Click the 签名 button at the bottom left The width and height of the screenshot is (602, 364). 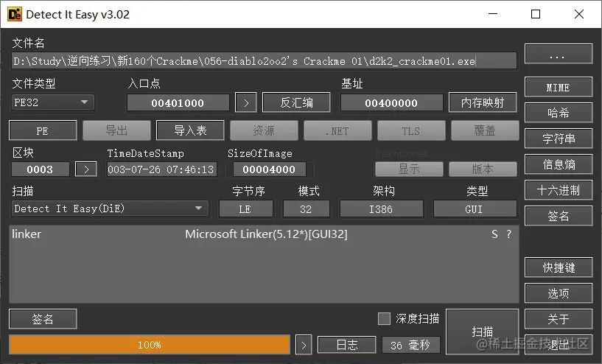pos(43,319)
